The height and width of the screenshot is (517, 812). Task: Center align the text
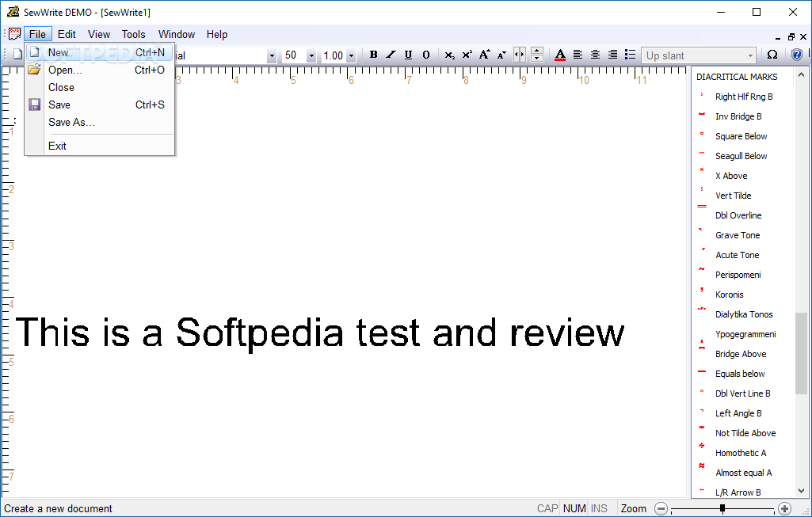click(x=596, y=55)
